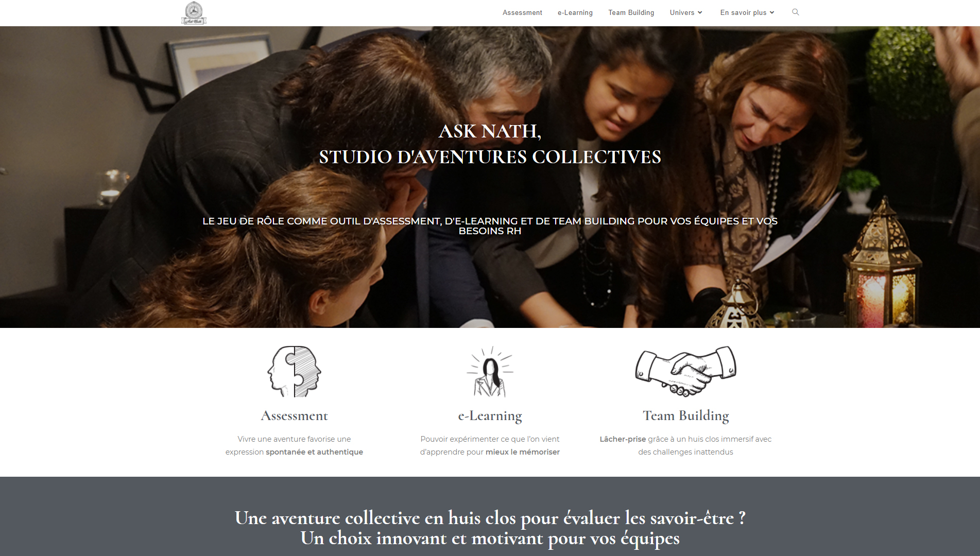This screenshot has width=980, height=556.
Task: Open the search magnifier icon
Action: coord(796,12)
